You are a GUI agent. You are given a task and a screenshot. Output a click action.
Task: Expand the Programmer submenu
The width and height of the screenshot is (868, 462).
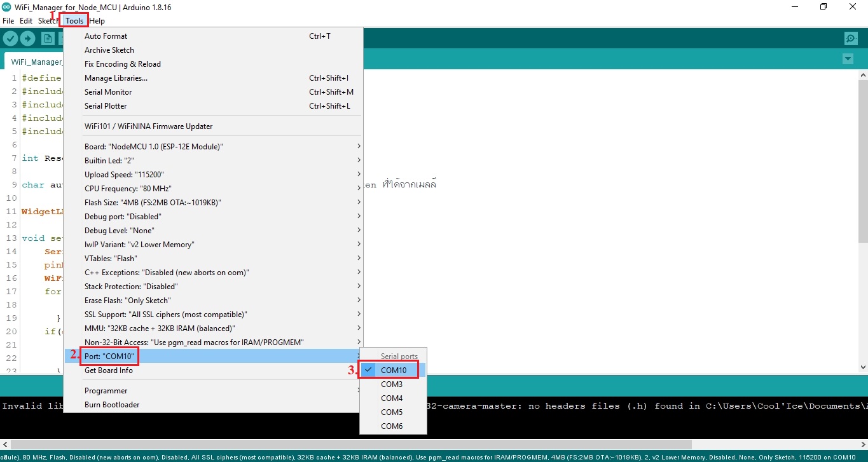[213, 391]
